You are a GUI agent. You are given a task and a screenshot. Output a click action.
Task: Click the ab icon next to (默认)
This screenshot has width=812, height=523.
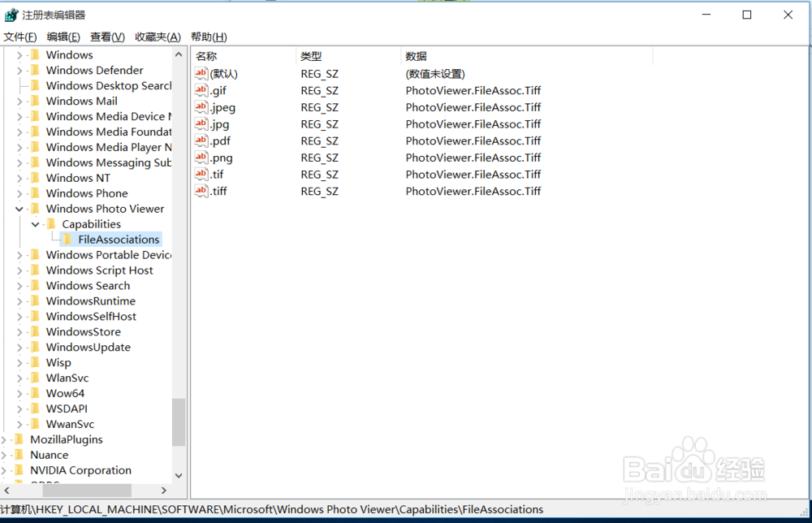[201, 73]
